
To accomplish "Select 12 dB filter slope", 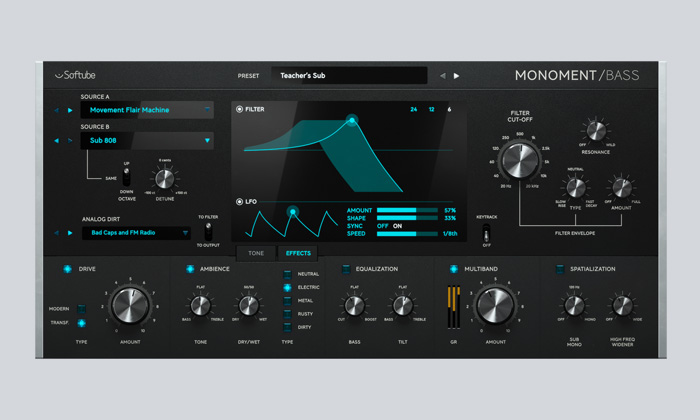I will pyautogui.click(x=431, y=109).
